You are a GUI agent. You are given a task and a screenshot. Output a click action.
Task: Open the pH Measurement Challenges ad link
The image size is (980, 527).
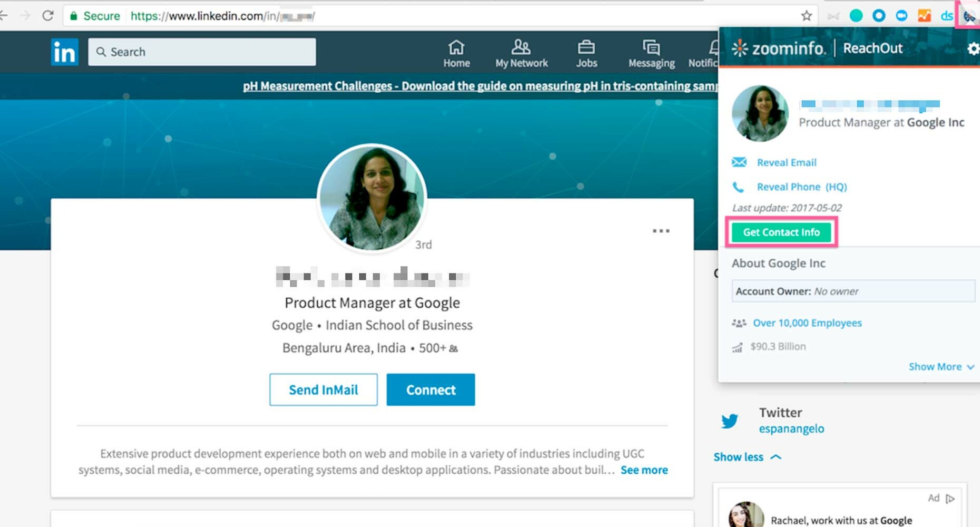click(x=479, y=86)
